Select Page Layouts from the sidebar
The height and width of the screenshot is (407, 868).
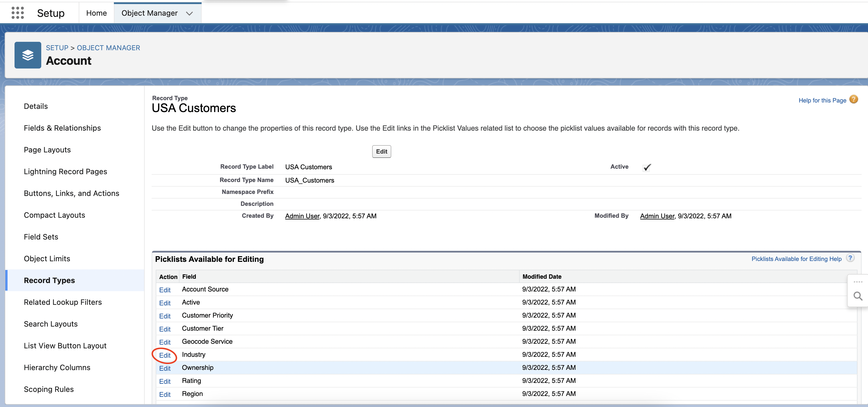click(47, 150)
